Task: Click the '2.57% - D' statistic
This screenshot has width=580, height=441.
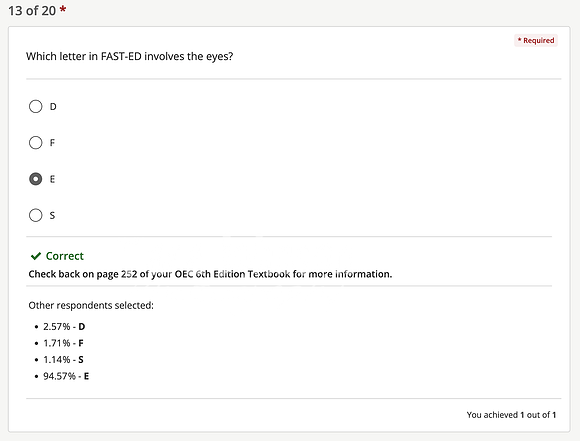Action: click(64, 327)
